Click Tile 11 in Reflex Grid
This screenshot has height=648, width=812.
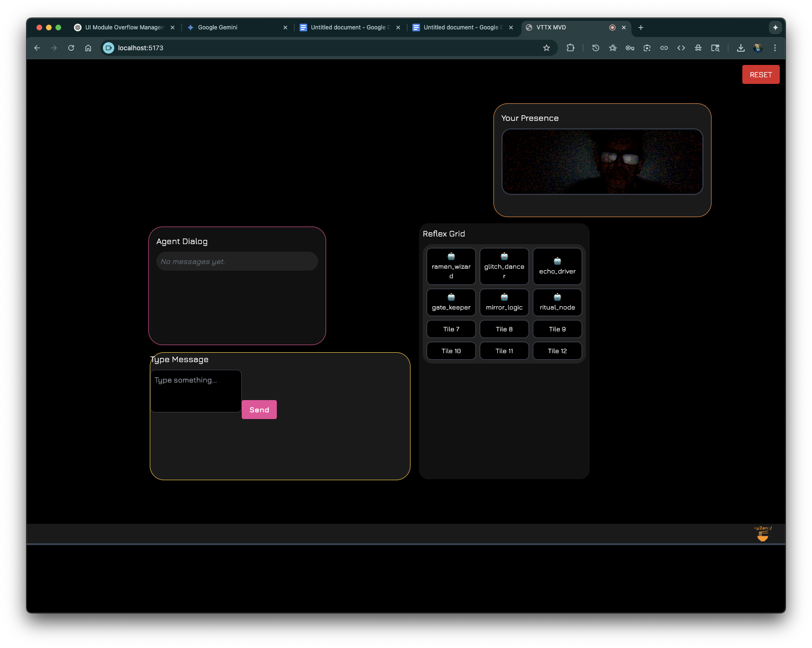point(504,351)
